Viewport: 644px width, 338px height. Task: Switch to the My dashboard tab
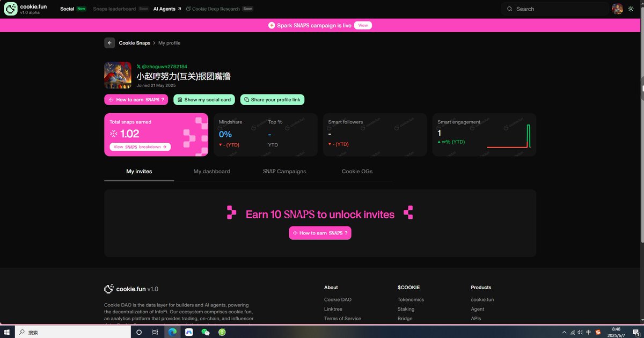[211, 172]
